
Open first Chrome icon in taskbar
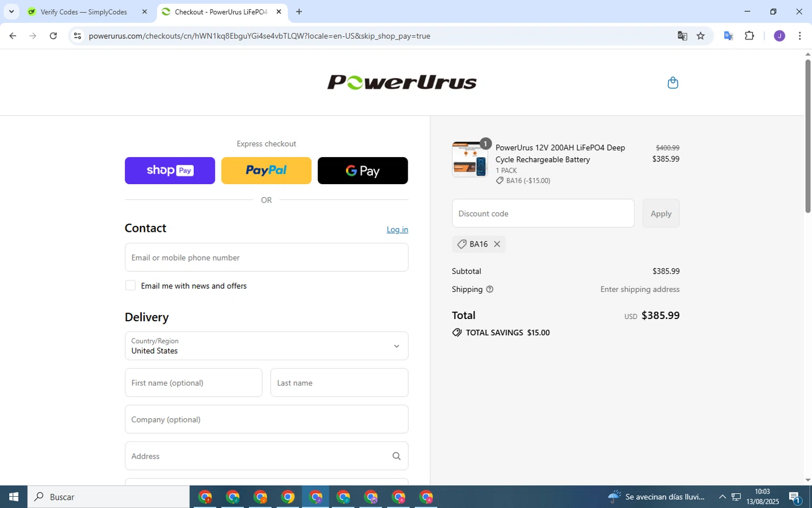(205, 497)
